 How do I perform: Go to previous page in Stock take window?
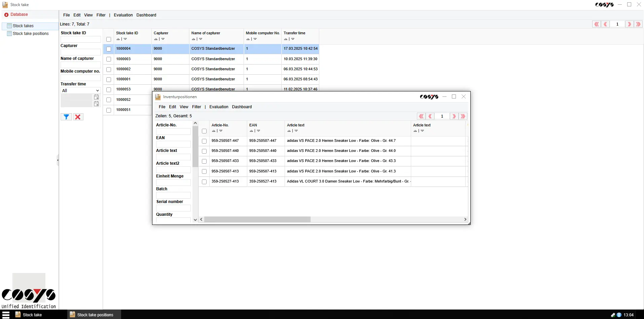tap(605, 24)
